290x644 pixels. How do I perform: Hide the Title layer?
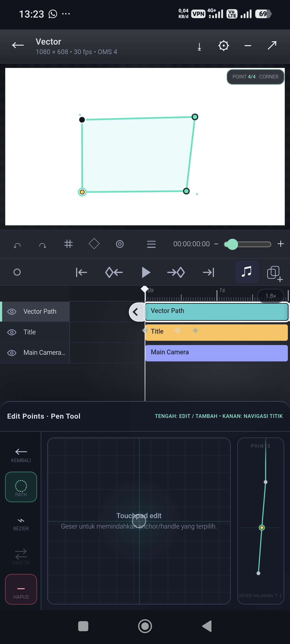point(12,332)
